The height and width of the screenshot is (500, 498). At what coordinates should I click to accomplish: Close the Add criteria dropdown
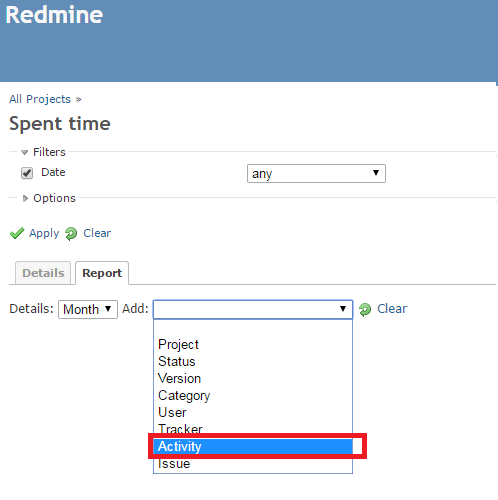pyautogui.click(x=253, y=309)
